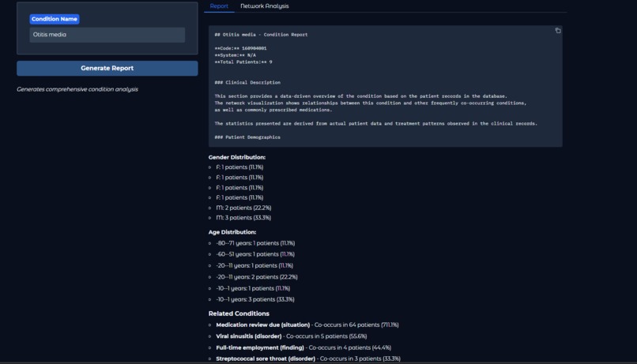Click the '**Total Patients:** 9' line

tap(243, 62)
